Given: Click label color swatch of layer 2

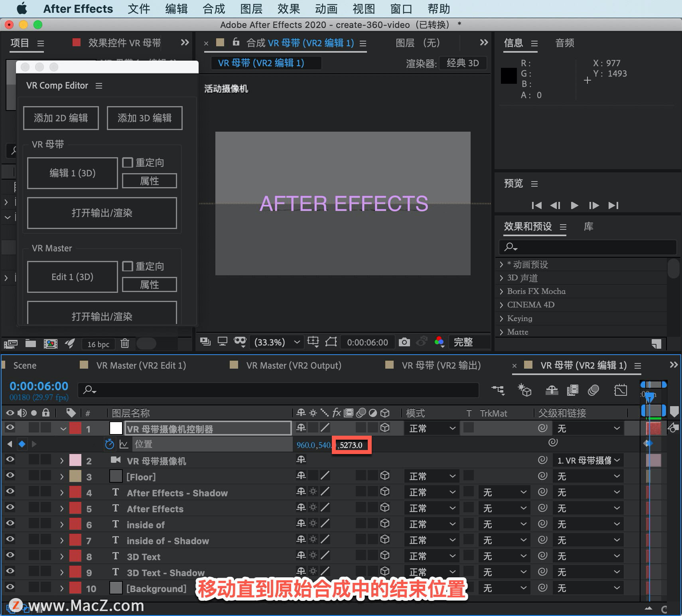Looking at the screenshot, I should [x=75, y=460].
